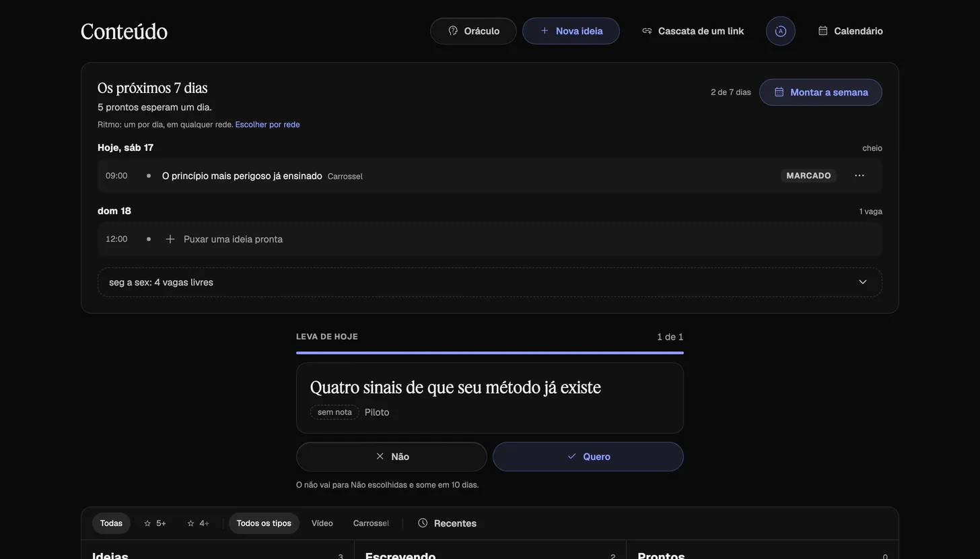This screenshot has height=559, width=980.
Task: Accept the idea with the Quero button
Action: (588, 457)
